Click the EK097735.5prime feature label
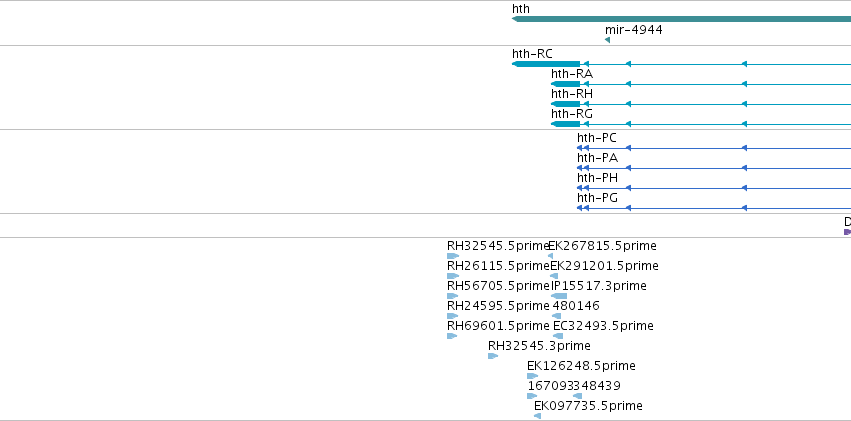The image size is (851, 421). click(588, 406)
